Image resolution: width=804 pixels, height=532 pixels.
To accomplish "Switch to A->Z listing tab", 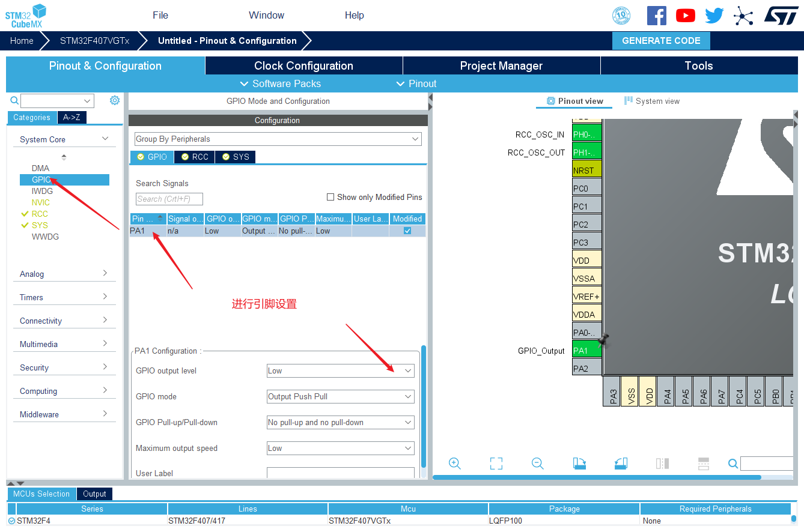I will click(x=72, y=118).
